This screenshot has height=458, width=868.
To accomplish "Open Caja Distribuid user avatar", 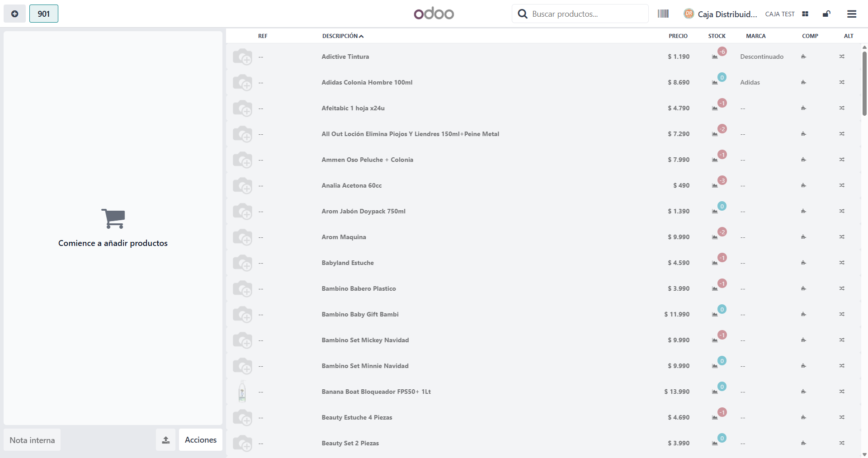I will (x=689, y=14).
